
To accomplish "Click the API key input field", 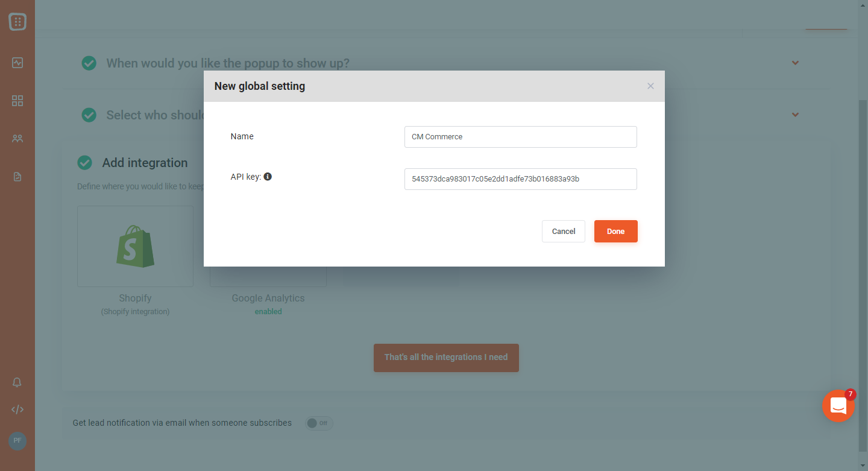I will (521, 179).
